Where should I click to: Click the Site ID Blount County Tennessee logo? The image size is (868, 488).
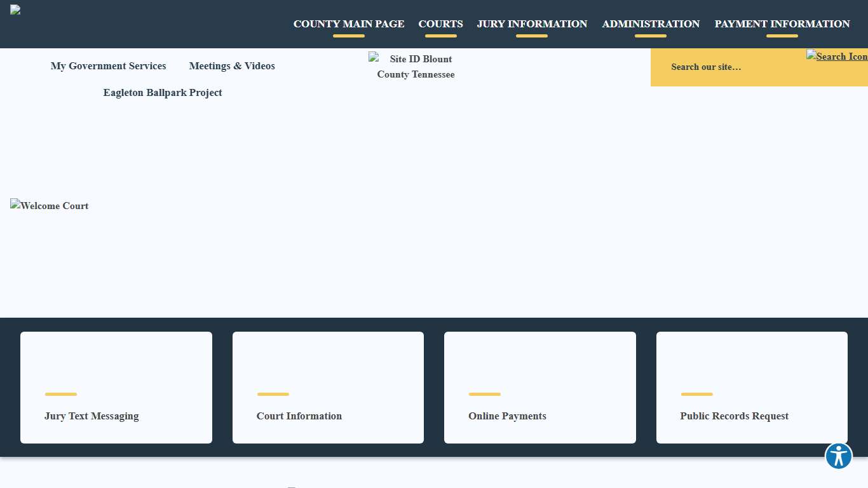[413, 66]
